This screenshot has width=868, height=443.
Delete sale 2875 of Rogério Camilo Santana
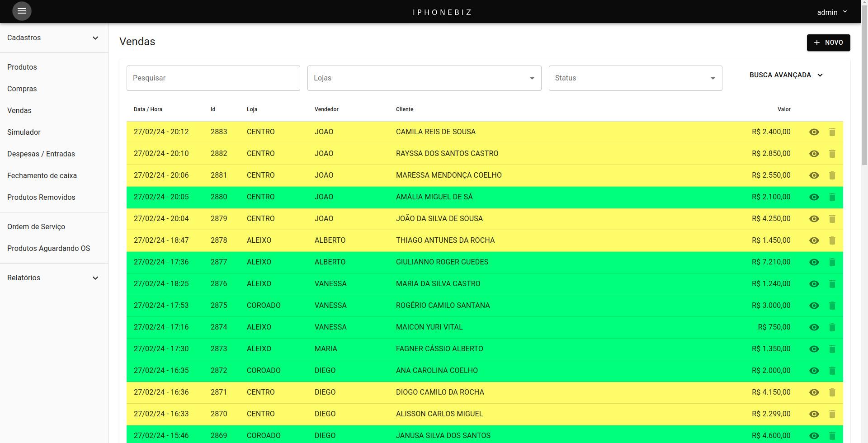[832, 306]
